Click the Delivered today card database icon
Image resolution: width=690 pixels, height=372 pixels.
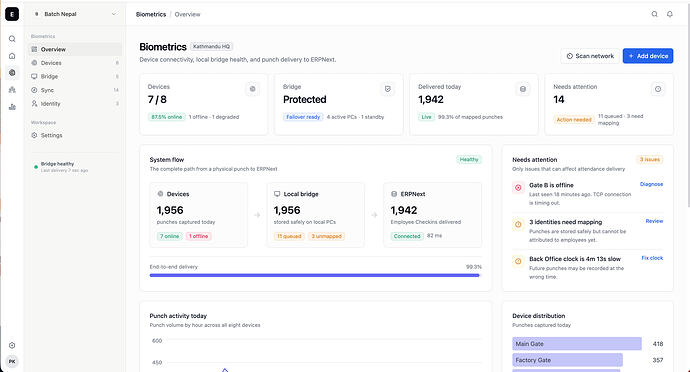click(x=523, y=89)
